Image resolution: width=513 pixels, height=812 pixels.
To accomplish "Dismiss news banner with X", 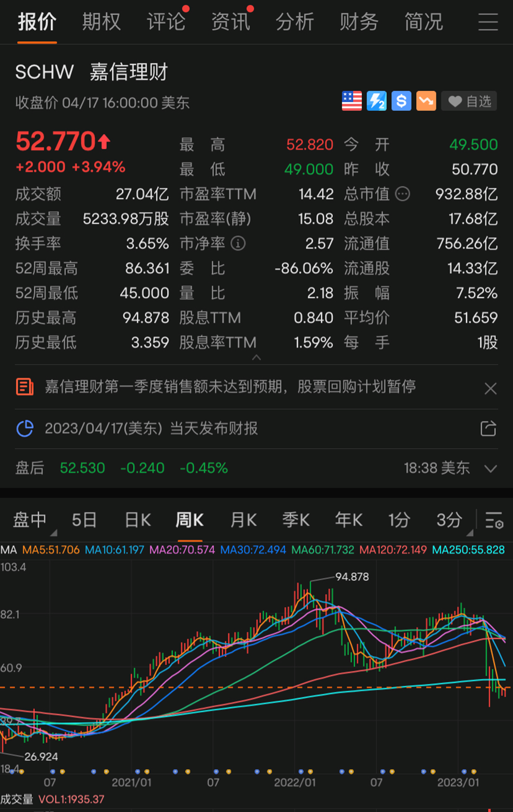I will click(x=490, y=387).
